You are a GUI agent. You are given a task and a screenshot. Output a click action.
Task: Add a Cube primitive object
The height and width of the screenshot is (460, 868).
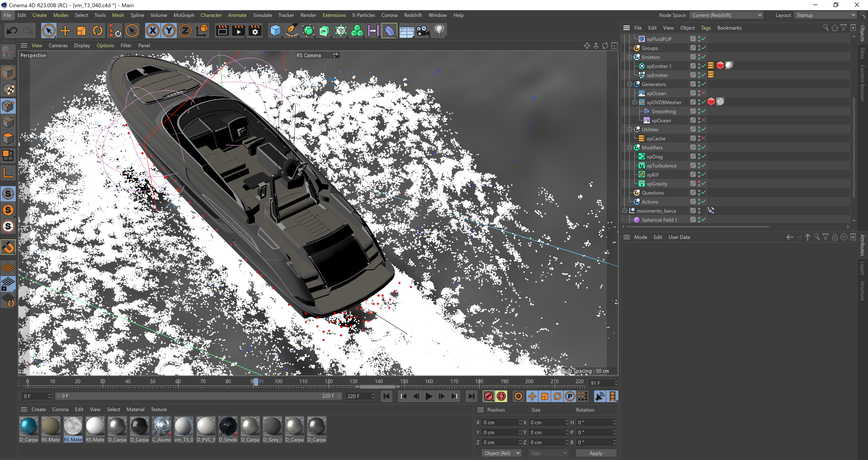pyautogui.click(x=275, y=31)
